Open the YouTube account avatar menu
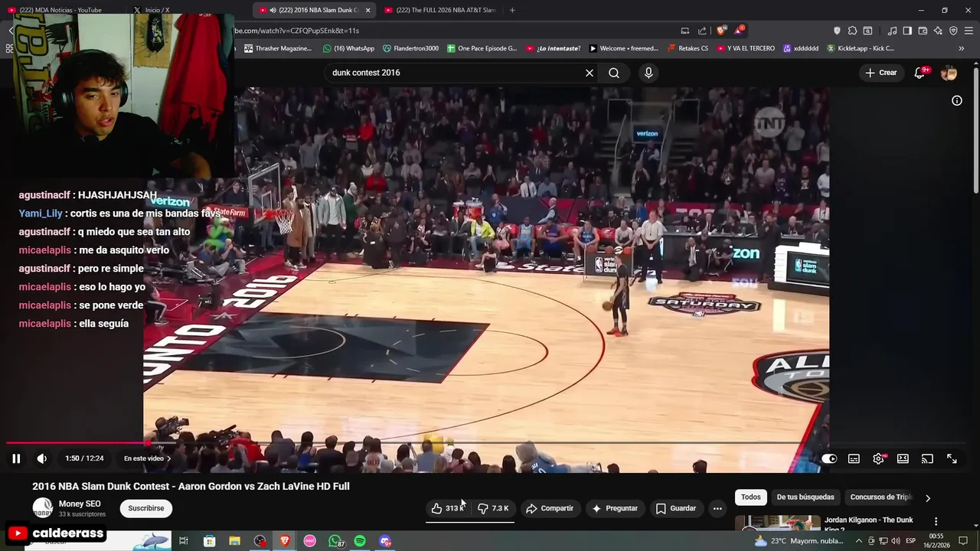Screen dimensions: 980x551 click(x=949, y=73)
